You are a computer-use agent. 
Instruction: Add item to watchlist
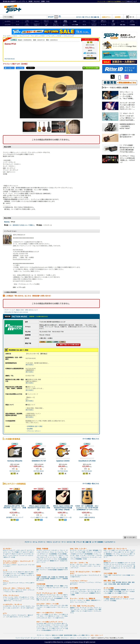[91, 68]
